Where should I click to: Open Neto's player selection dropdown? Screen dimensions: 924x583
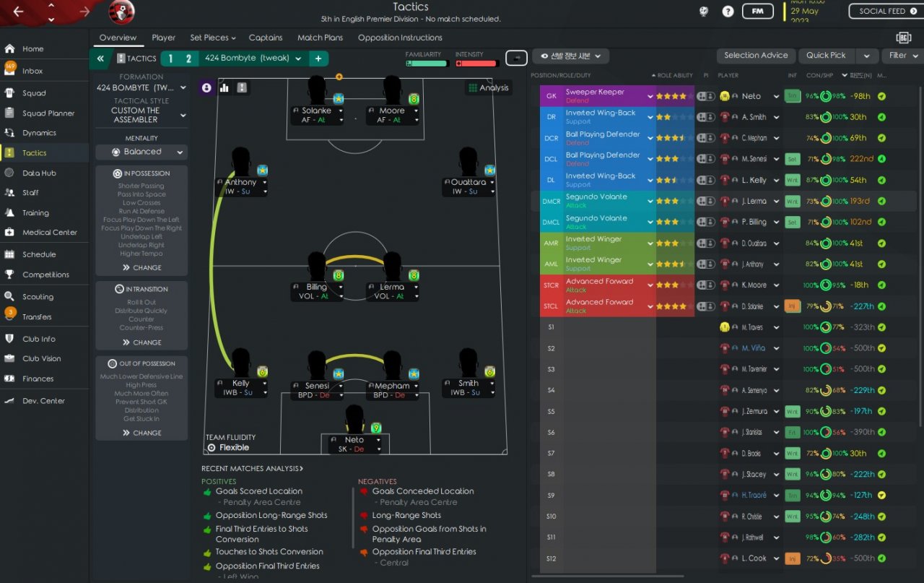[x=777, y=96]
